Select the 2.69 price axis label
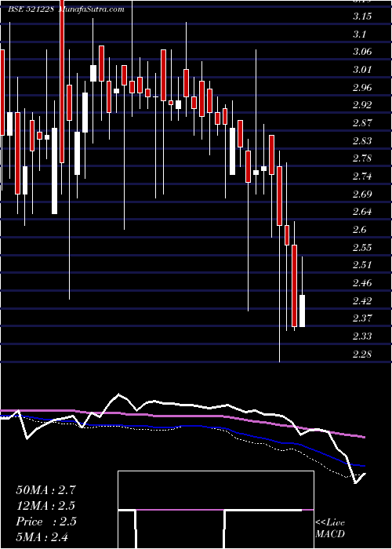 362,194
